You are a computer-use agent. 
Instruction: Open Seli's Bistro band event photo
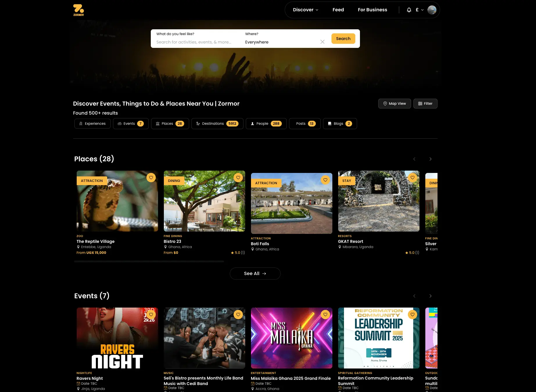pos(205,338)
